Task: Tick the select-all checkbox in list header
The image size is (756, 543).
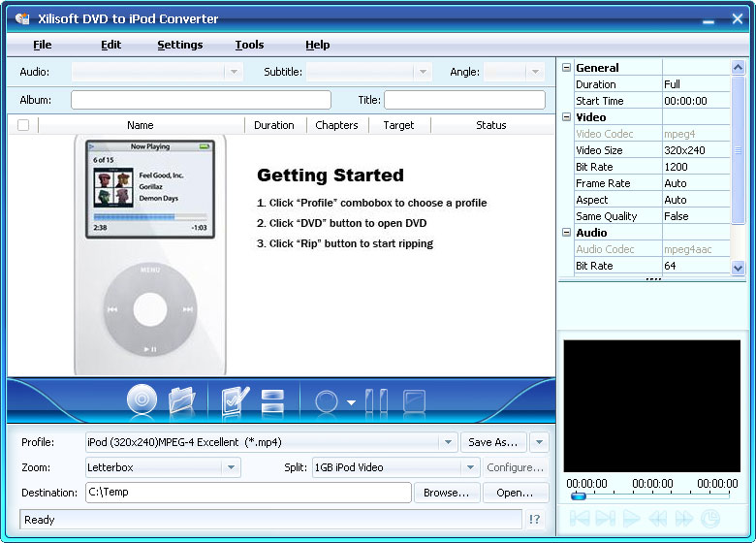Action: point(23,125)
